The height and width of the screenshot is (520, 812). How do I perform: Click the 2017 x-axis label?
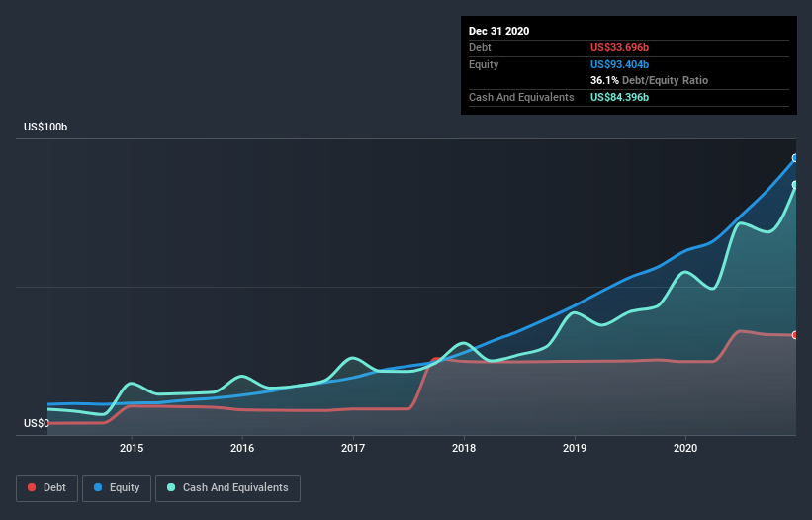pos(353,448)
